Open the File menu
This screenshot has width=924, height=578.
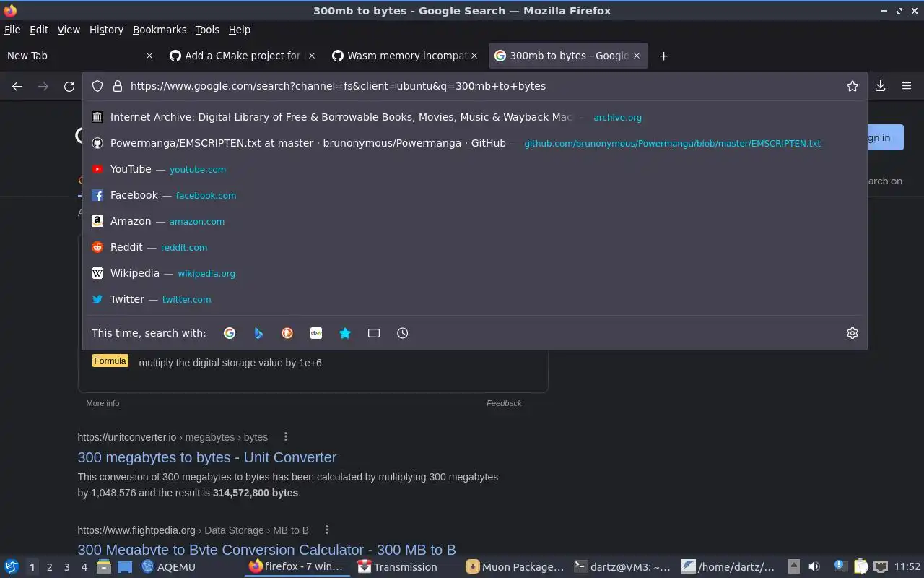[x=12, y=30]
